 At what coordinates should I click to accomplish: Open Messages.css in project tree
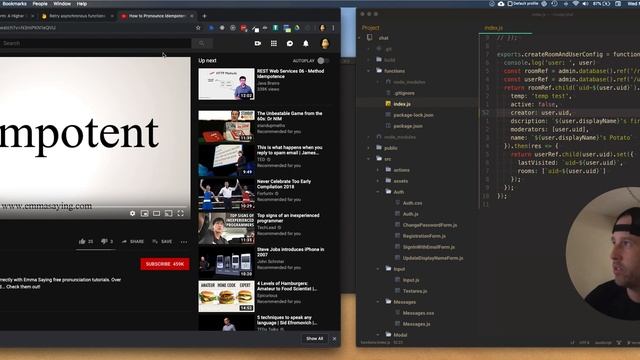pos(418,313)
